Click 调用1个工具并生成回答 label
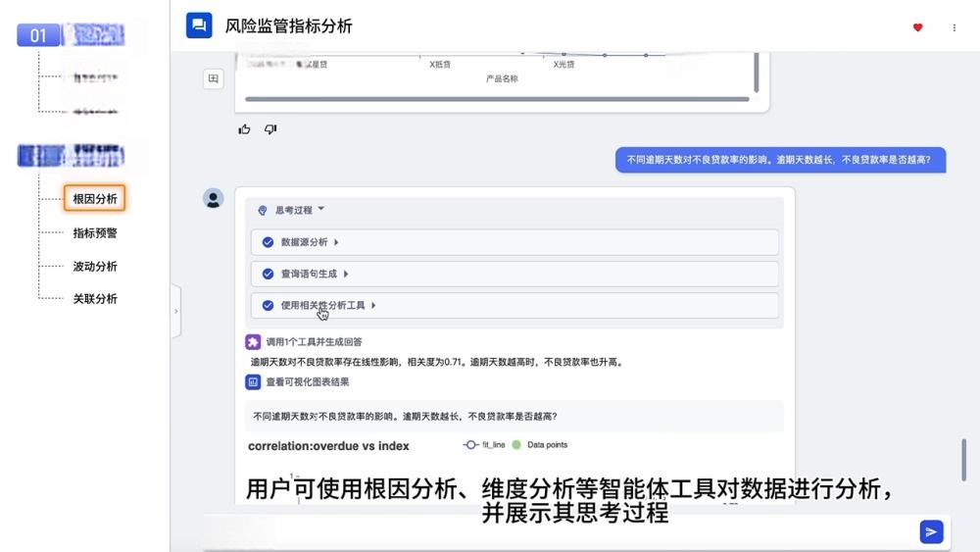The image size is (980, 552). click(314, 342)
